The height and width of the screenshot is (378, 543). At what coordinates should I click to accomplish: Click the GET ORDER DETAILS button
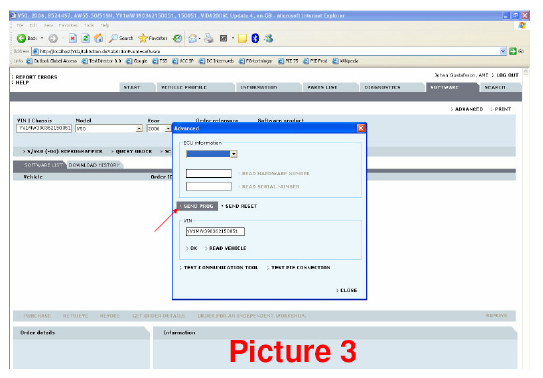[x=158, y=316]
